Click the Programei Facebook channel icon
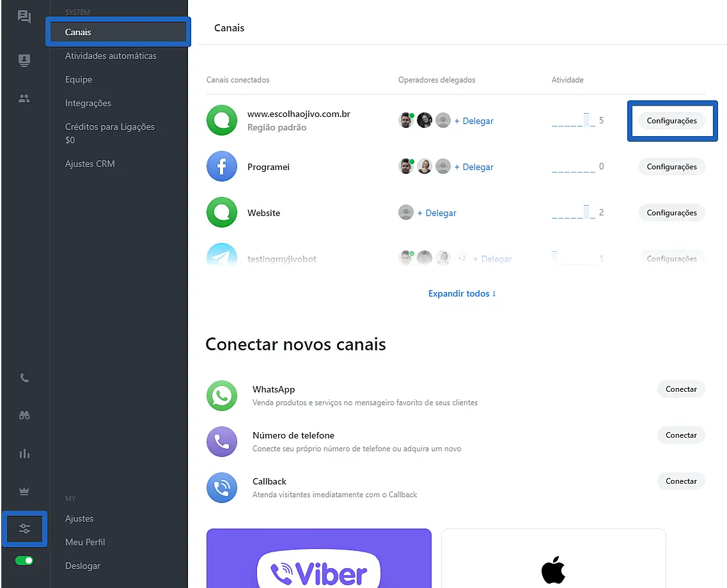 click(x=222, y=166)
